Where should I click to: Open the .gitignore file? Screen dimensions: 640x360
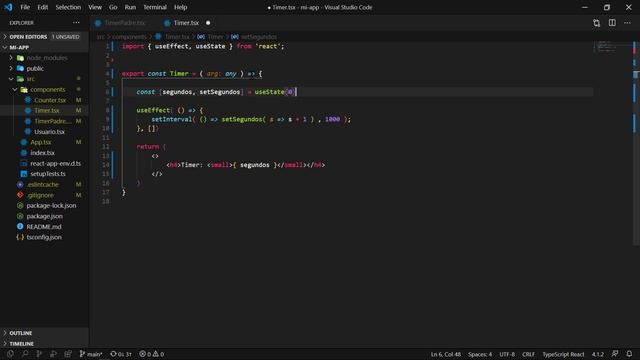44,195
